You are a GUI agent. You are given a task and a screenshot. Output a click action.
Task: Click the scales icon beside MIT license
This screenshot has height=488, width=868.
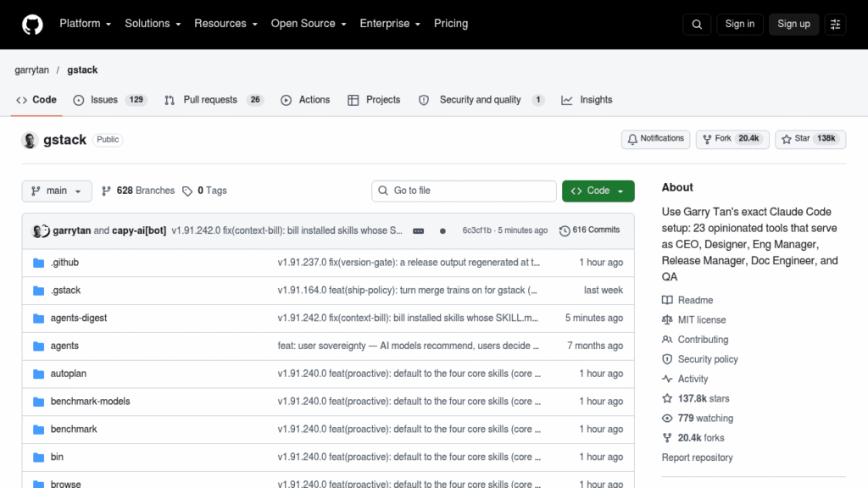[667, 319]
